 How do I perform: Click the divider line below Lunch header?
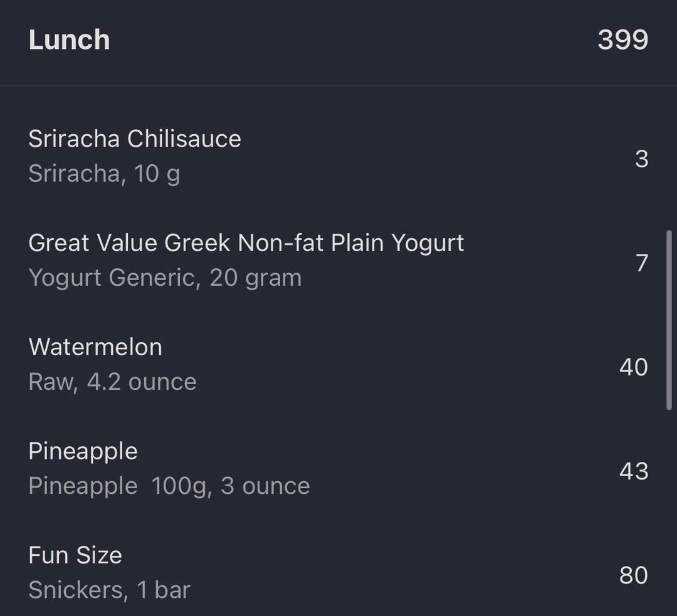(338, 86)
